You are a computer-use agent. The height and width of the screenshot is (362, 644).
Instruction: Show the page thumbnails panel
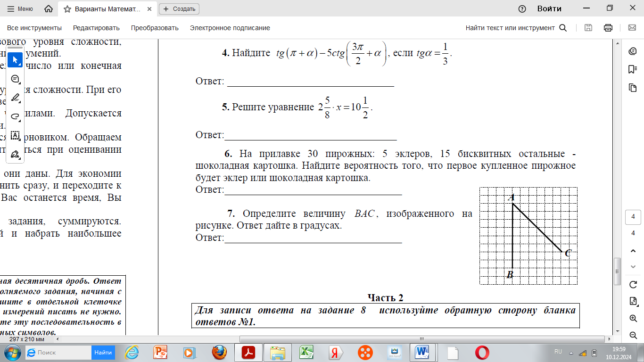633,88
